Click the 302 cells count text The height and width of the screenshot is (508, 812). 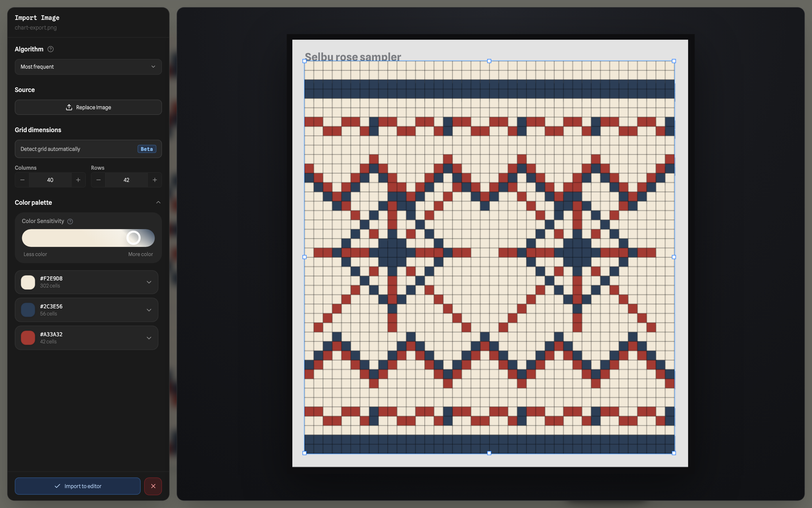[50, 286]
